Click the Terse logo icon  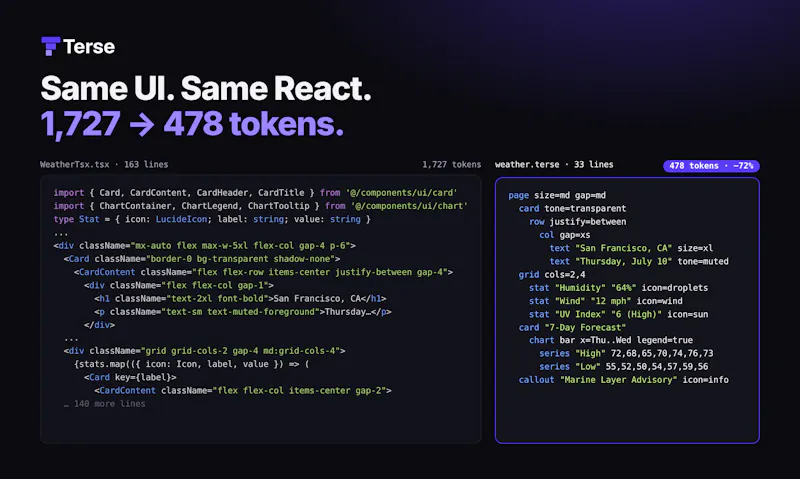point(51,46)
